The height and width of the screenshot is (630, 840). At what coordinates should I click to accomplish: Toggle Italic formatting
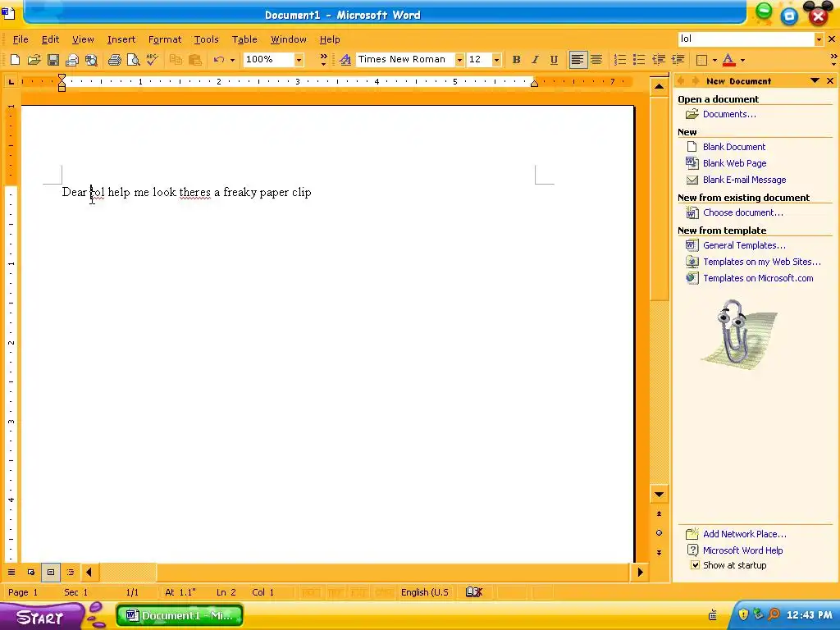pyautogui.click(x=535, y=59)
